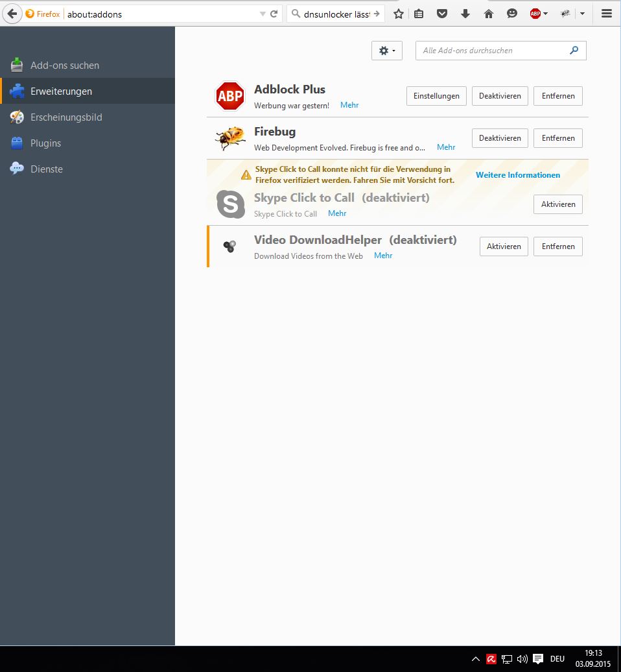This screenshot has height=672, width=621.
Task: Open 'Weitere Informationen' about Skype warning
Action: [x=518, y=175]
